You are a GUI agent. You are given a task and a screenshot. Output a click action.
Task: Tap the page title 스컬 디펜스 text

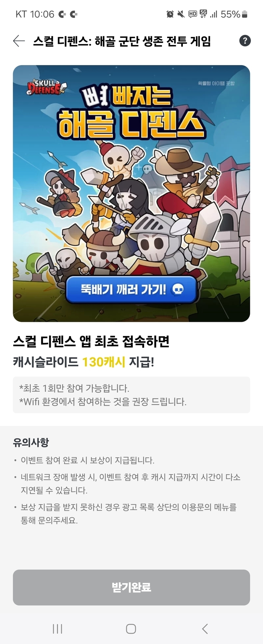pyautogui.click(x=122, y=41)
